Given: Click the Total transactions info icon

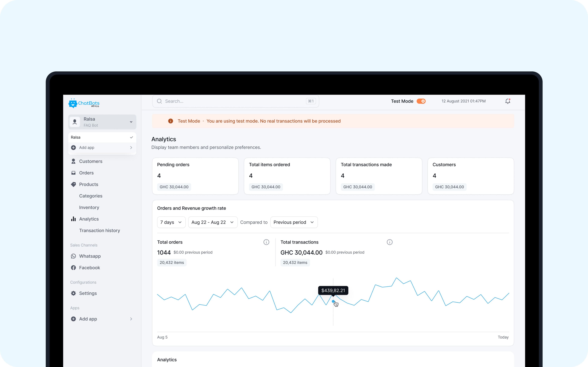Looking at the screenshot, I should click(x=390, y=242).
